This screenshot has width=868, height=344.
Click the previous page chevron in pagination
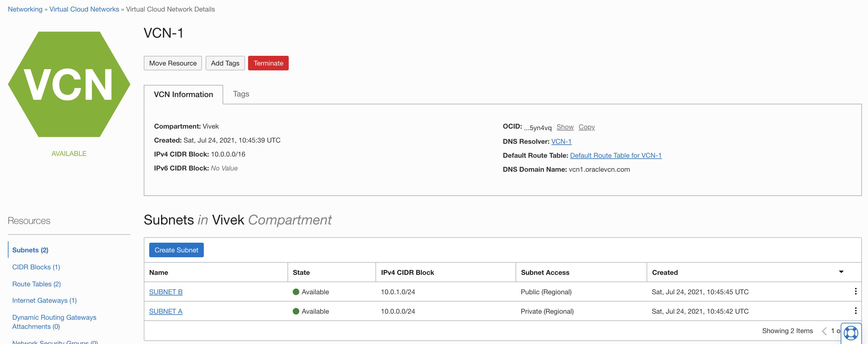pos(825,331)
